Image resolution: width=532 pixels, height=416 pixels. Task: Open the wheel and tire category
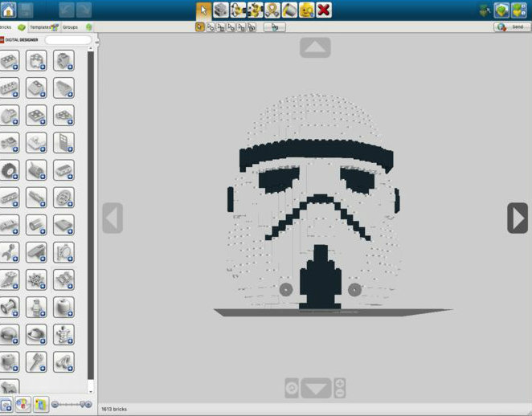(x=10, y=170)
